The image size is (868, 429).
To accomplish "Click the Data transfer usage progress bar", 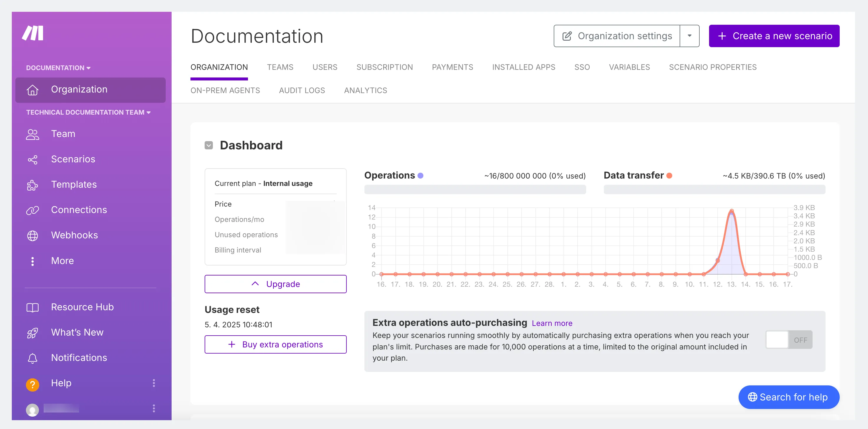I will [x=714, y=189].
